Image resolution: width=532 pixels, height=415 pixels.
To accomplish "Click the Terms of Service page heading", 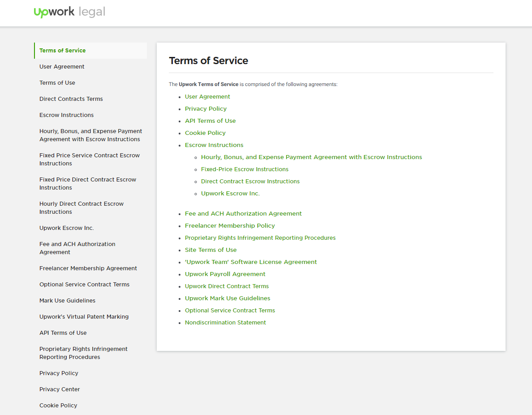I will point(208,61).
